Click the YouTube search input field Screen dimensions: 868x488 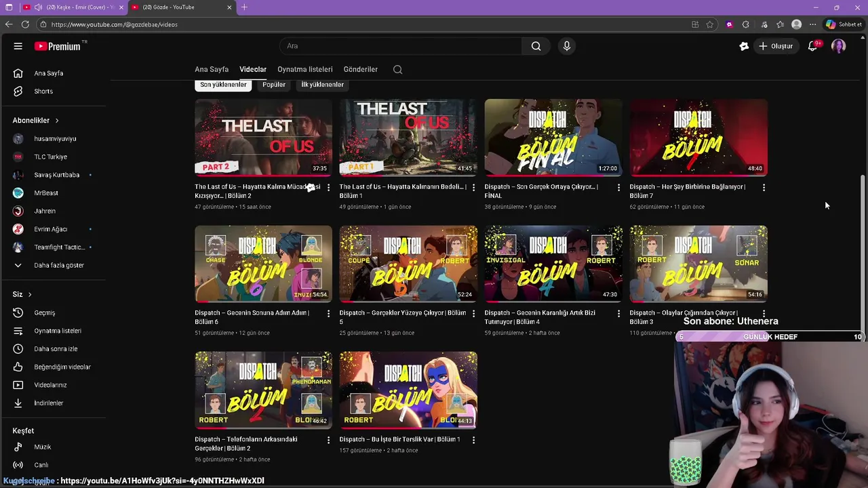pos(401,46)
